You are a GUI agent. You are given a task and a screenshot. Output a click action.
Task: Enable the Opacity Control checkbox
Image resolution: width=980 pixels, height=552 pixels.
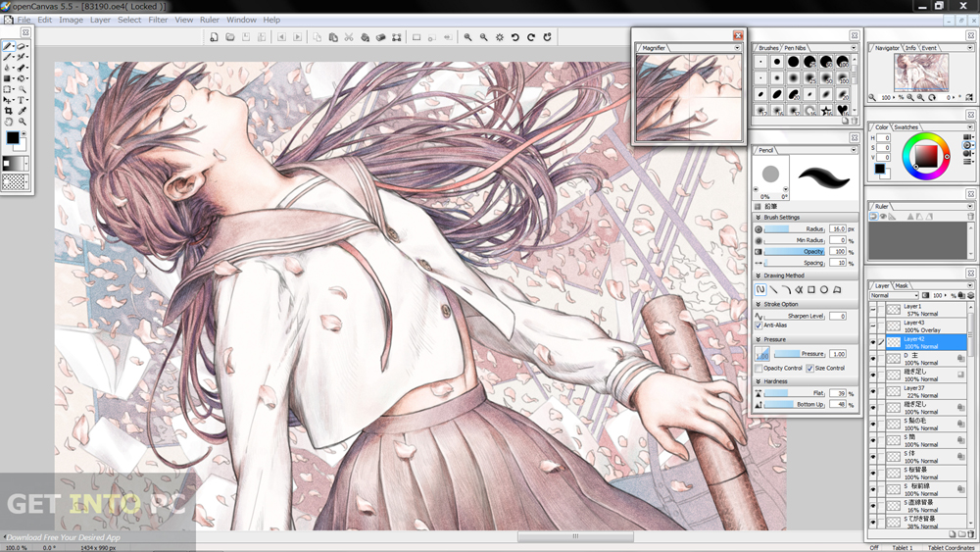coord(759,369)
